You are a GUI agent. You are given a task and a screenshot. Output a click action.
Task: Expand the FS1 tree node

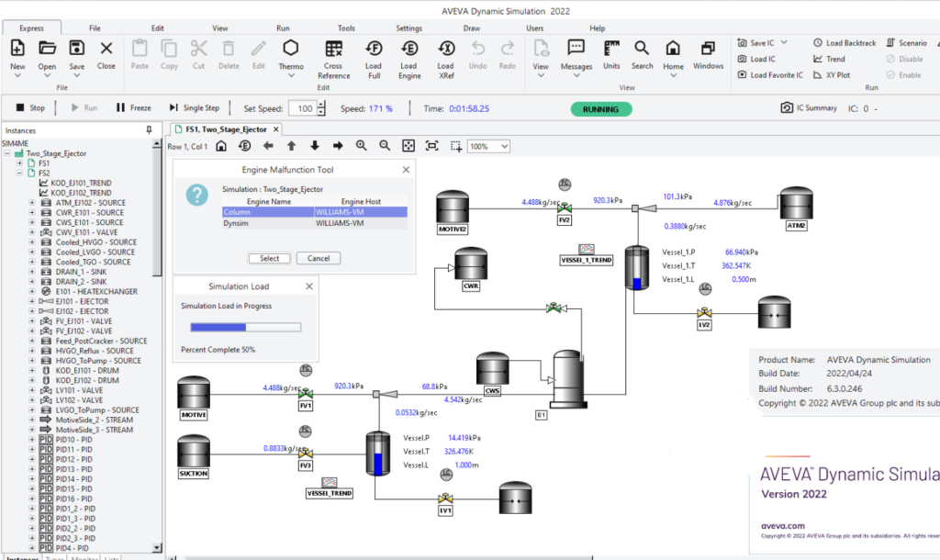[x=19, y=163]
